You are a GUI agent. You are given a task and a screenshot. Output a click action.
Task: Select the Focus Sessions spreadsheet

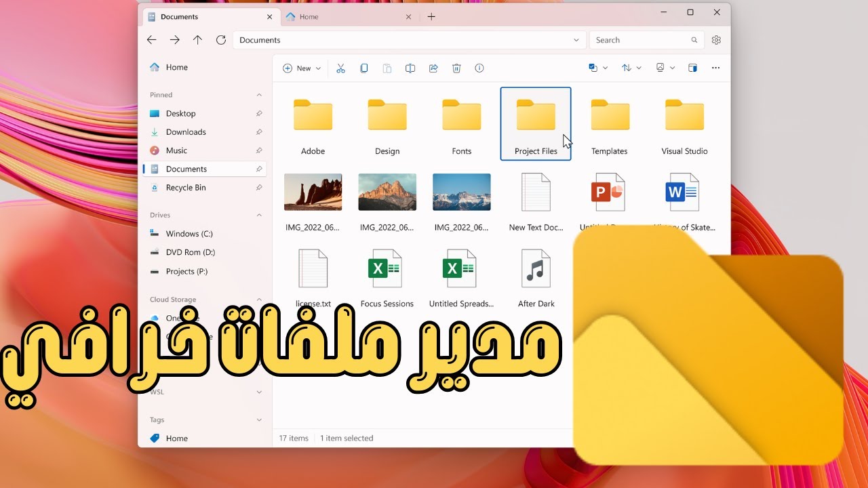(x=387, y=278)
